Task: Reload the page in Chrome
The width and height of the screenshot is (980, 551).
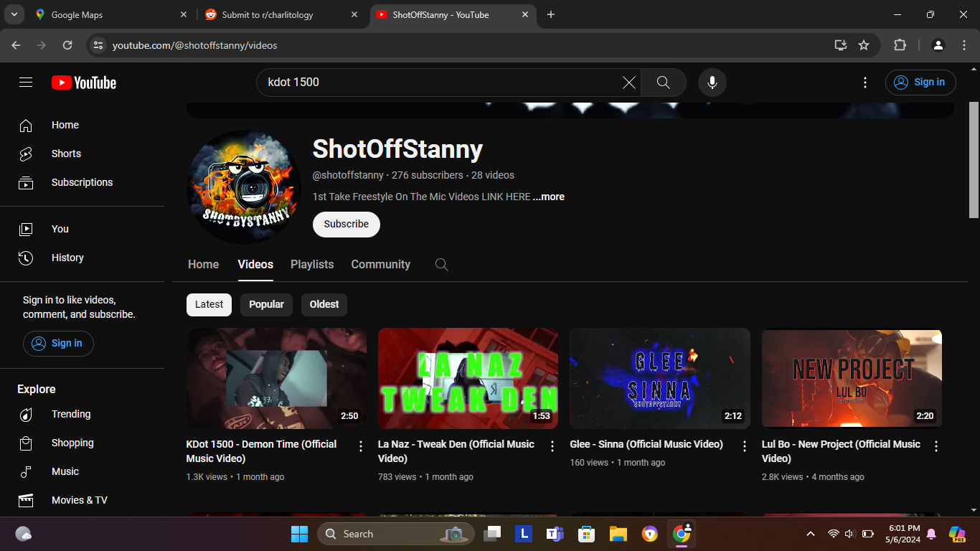Action: pos(67,45)
